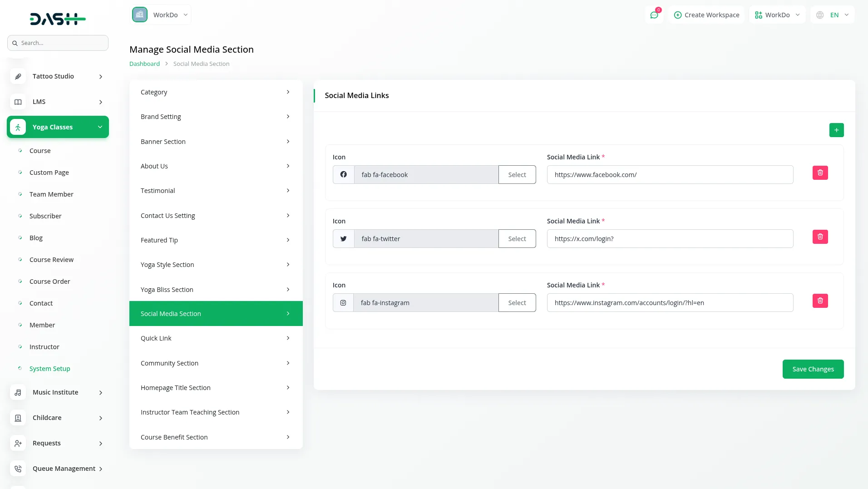Click the green plus add-row button
The image size is (868, 489).
(x=836, y=130)
